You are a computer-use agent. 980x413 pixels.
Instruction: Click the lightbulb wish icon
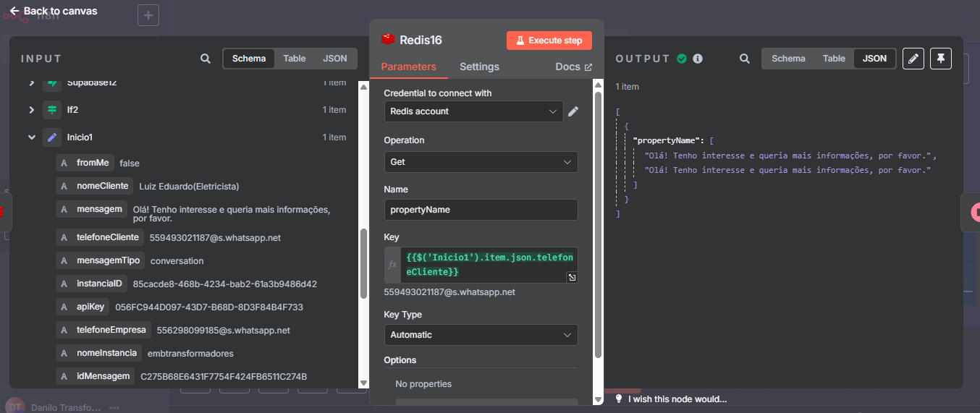619,399
